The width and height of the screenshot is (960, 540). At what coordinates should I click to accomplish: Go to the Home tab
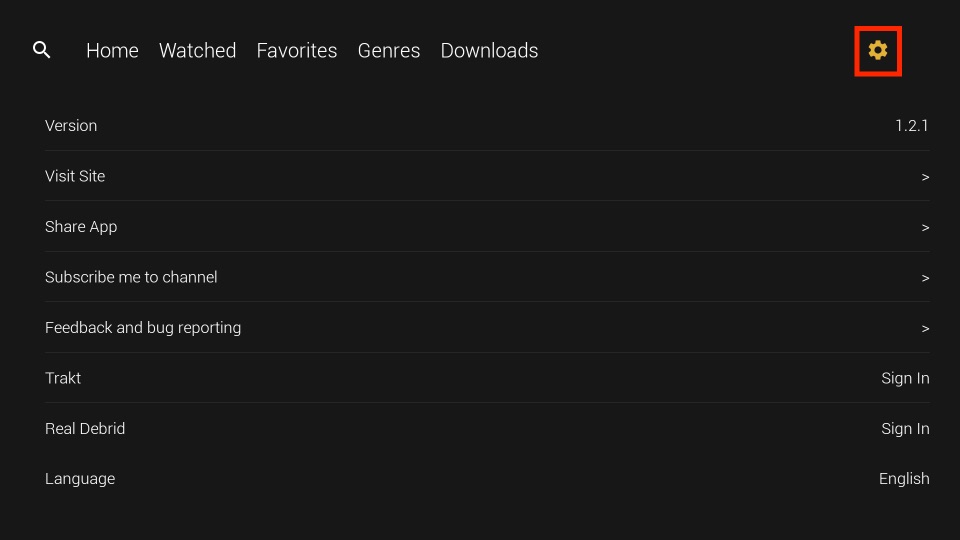pyautogui.click(x=112, y=50)
